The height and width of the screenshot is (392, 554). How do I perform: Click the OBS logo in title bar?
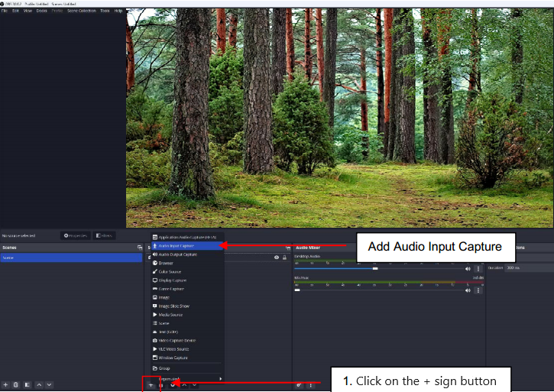tap(2, 4)
